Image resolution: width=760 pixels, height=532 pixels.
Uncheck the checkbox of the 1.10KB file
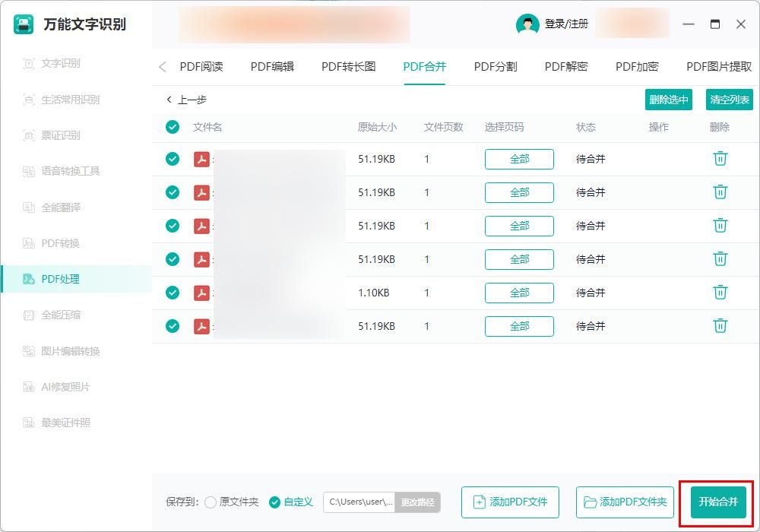point(173,293)
